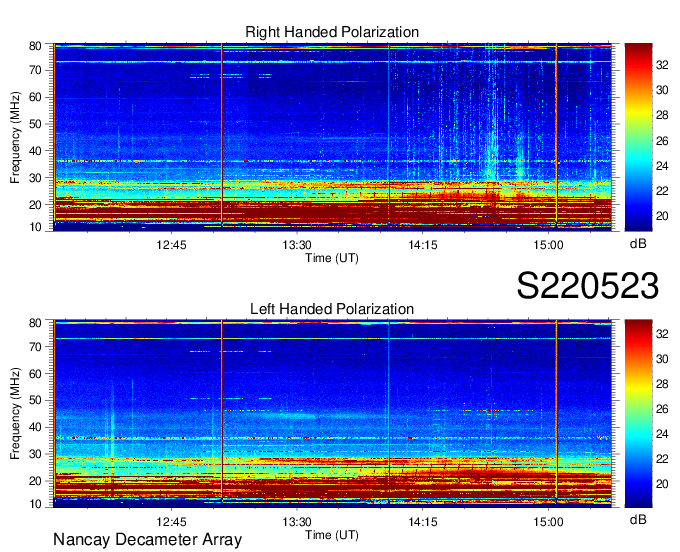Click the 13:30 tick label under the top plot
This screenshot has height=552, width=680.
click(297, 245)
